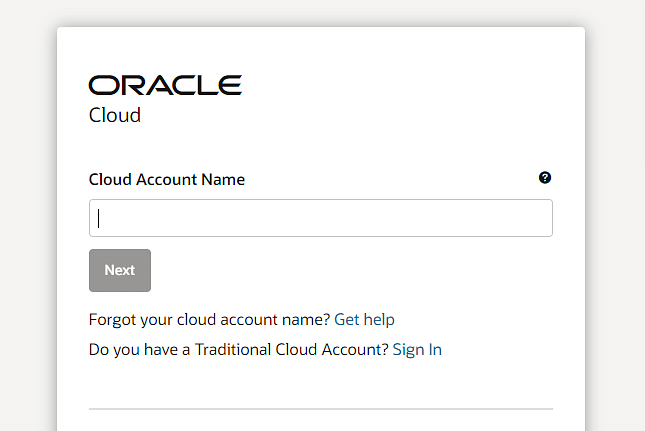Open the Get help link

pyautogui.click(x=364, y=320)
